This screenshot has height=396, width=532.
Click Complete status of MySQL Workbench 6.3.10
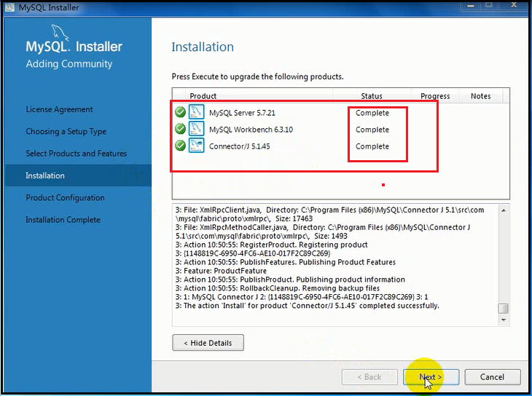[x=372, y=130]
